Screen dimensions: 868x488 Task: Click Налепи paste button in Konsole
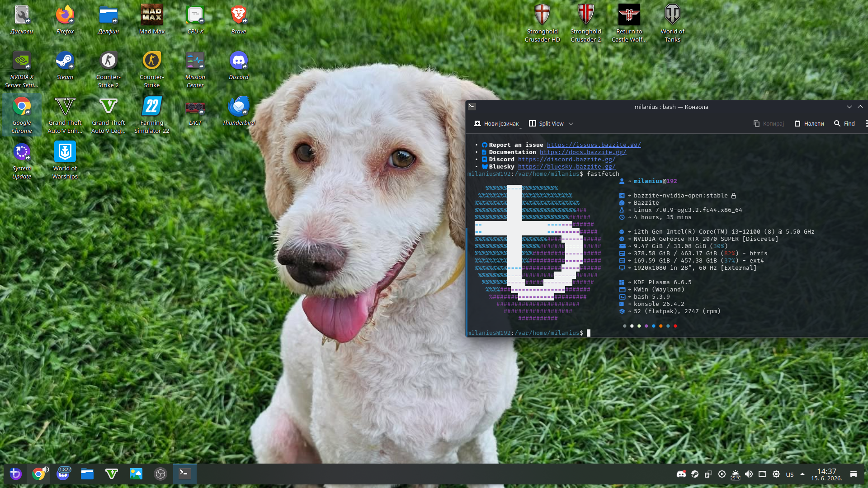click(809, 123)
